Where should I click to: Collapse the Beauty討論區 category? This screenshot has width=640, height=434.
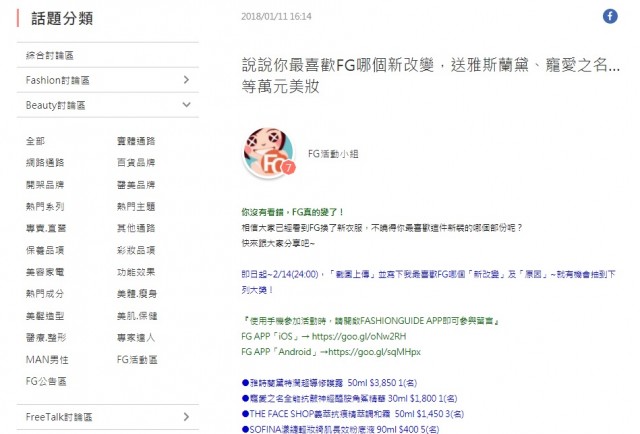[x=186, y=104]
